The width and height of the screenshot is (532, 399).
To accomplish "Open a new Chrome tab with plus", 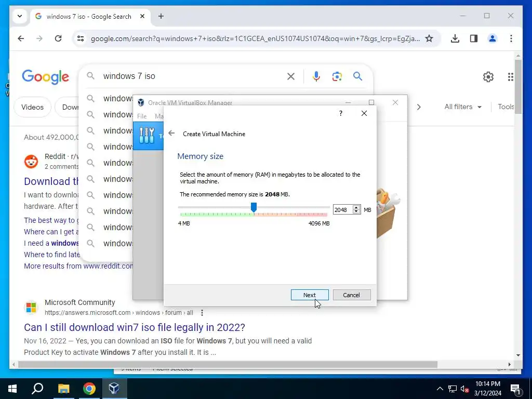I will (161, 16).
